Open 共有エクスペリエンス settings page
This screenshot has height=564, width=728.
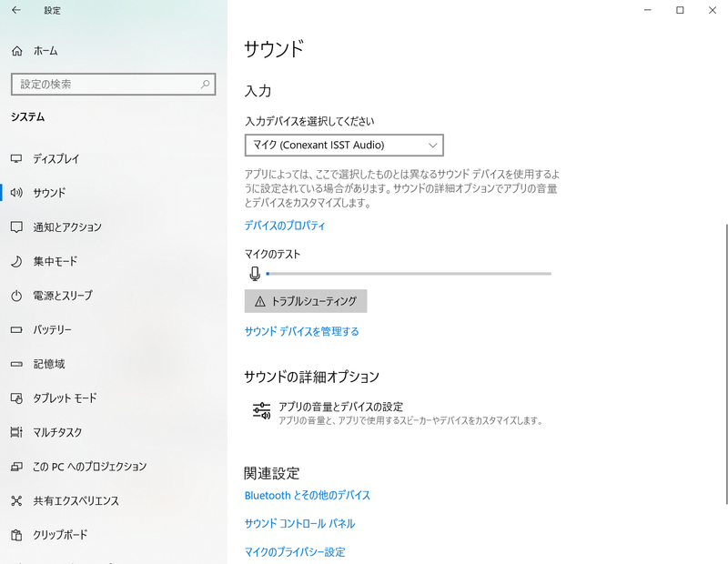click(76, 501)
